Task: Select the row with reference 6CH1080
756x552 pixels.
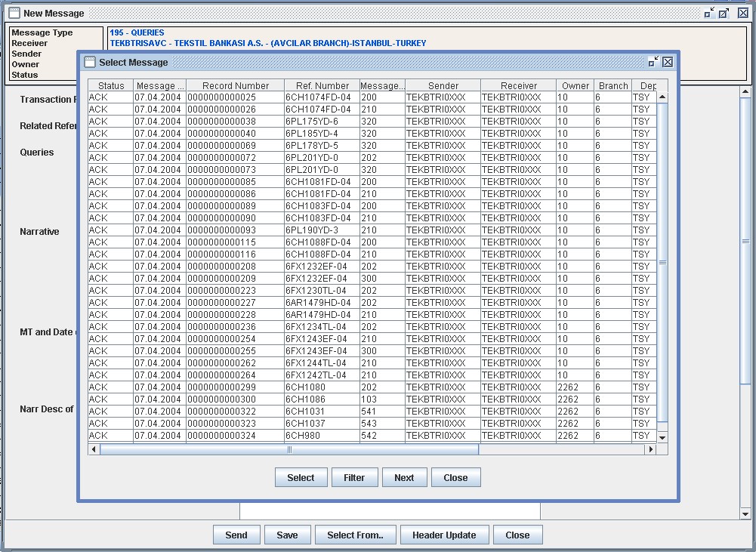Action: point(372,387)
